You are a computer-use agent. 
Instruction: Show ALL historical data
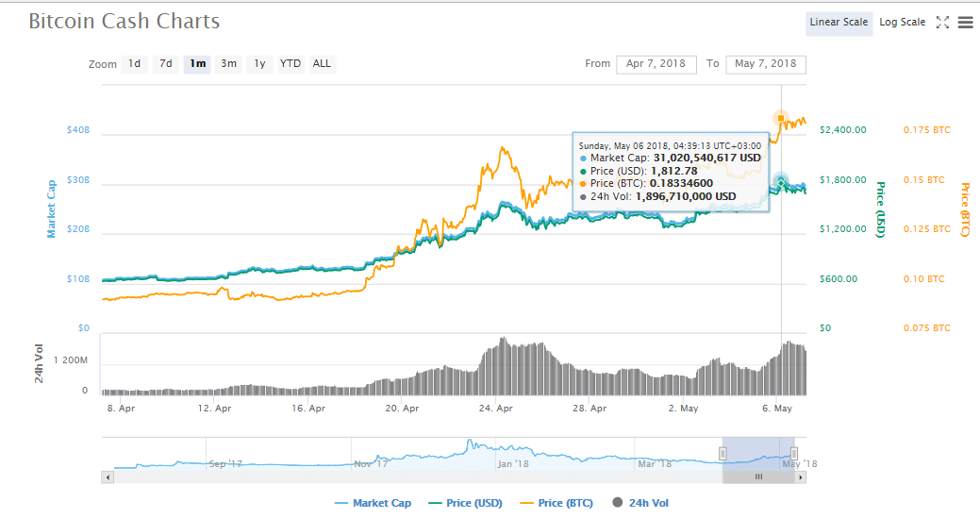click(x=322, y=64)
